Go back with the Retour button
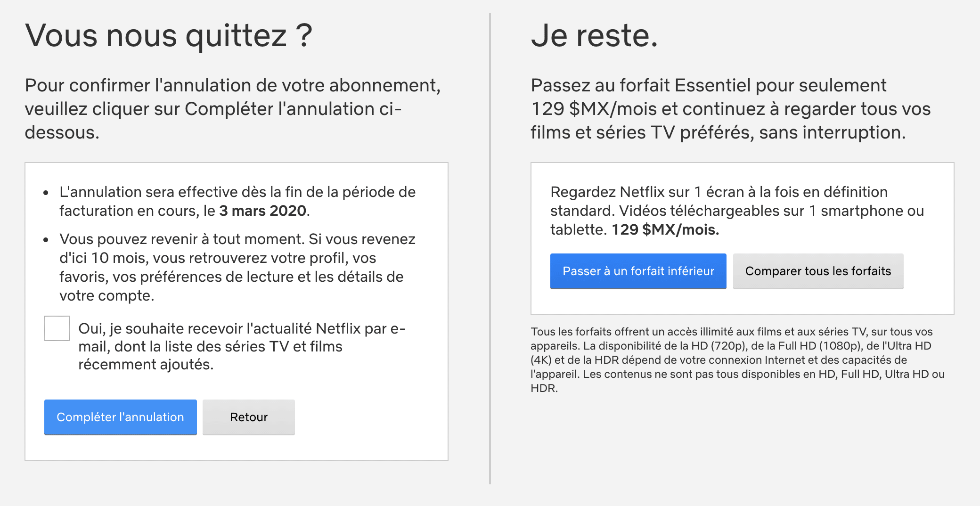The width and height of the screenshot is (980, 506). pyautogui.click(x=249, y=417)
